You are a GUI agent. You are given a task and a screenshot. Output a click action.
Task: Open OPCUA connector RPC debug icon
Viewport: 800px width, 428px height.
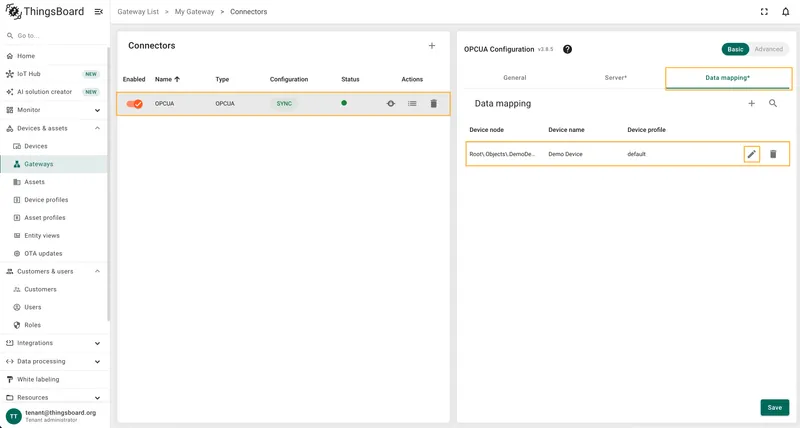[391, 104]
